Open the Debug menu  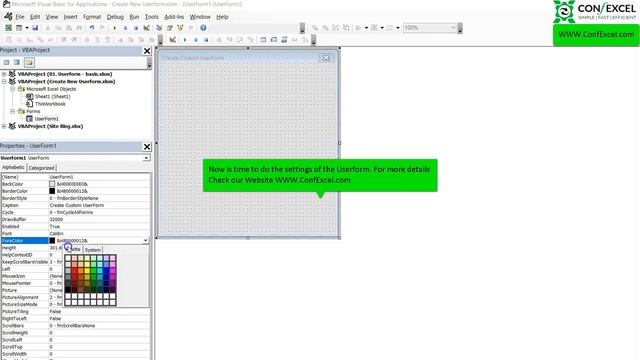tap(115, 17)
